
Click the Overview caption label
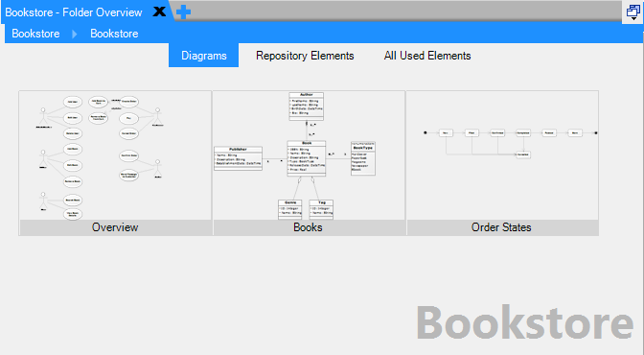coord(115,227)
